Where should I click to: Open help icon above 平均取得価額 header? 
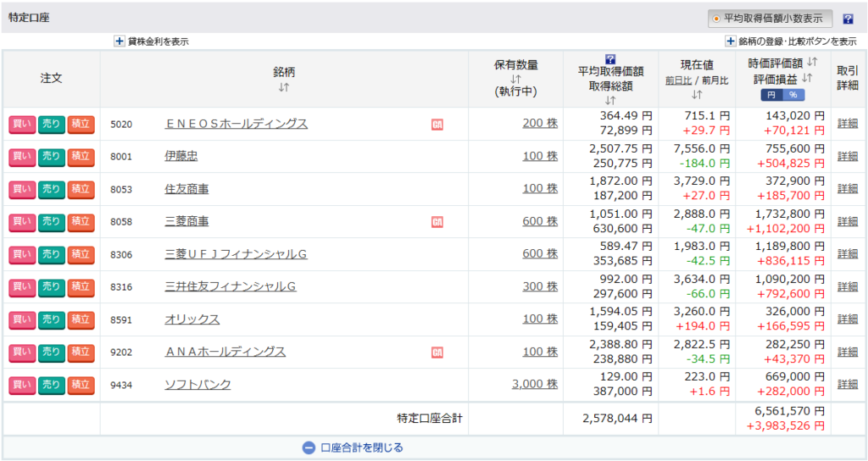[610, 59]
